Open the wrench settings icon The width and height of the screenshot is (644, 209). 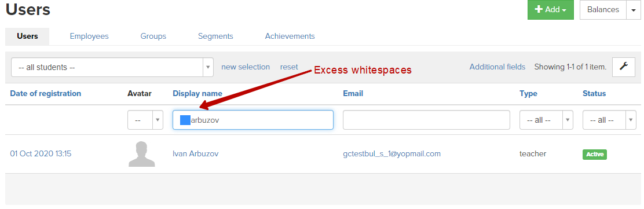coord(624,67)
